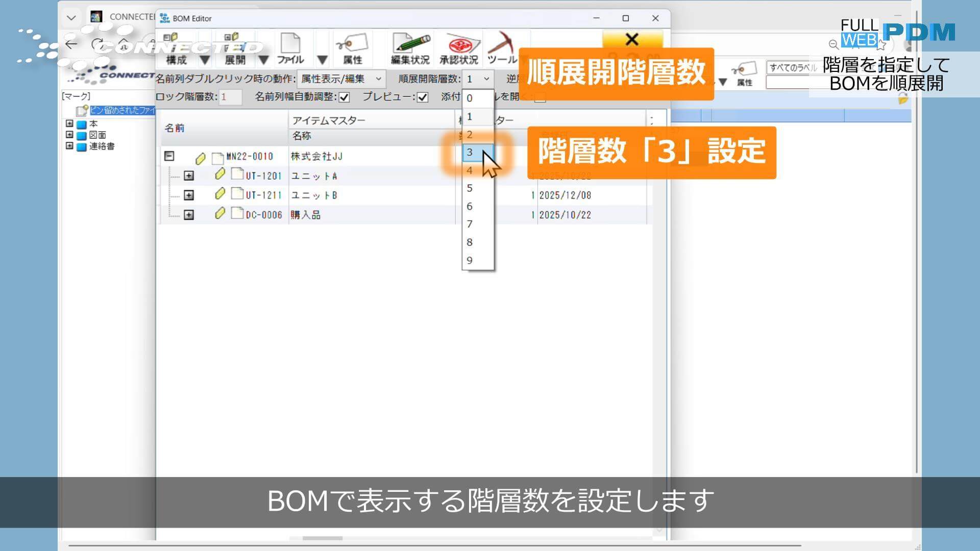Click the browser back arrow button

[x=71, y=44]
